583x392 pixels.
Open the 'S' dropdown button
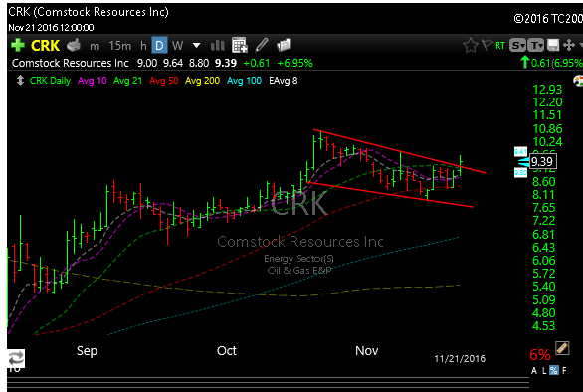point(517,46)
